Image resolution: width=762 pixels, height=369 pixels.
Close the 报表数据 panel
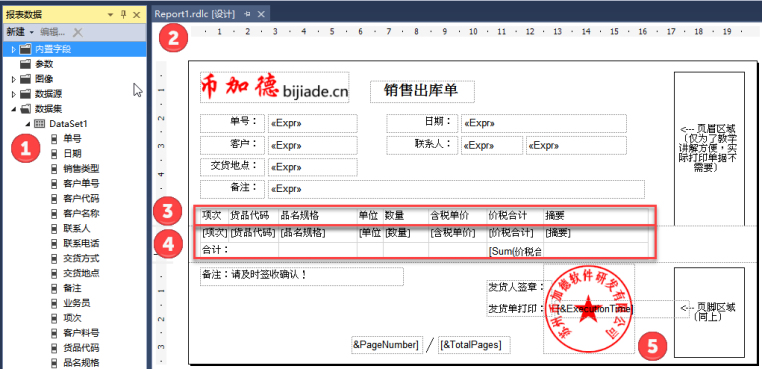point(137,15)
